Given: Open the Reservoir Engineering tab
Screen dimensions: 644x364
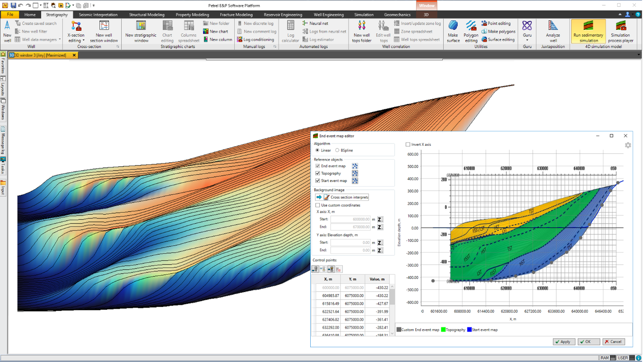Looking at the screenshot, I should tap(283, 14).
